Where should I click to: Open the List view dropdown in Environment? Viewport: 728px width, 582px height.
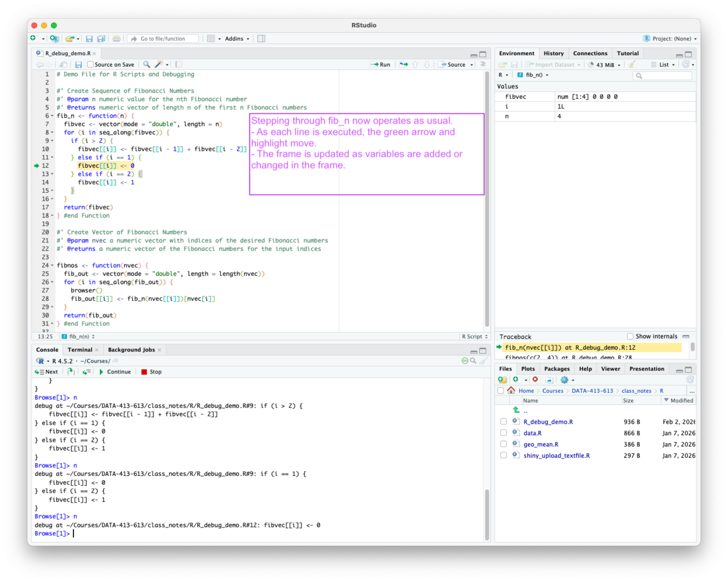[x=663, y=65]
